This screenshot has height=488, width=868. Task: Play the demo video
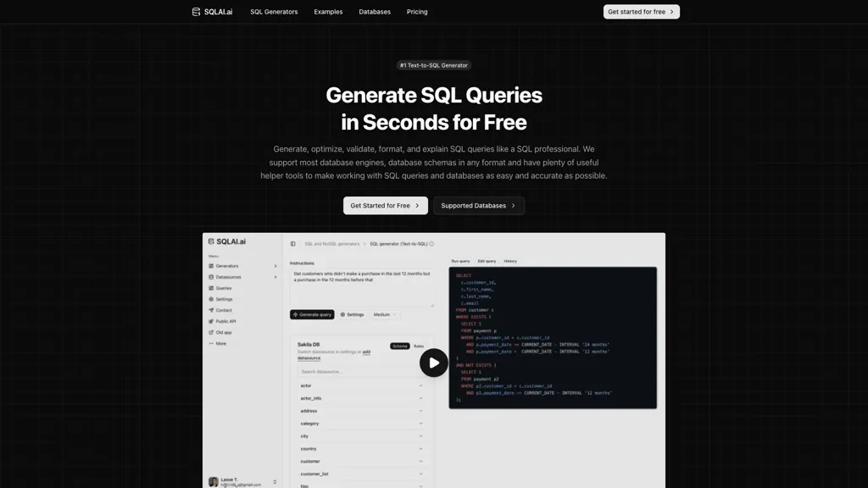click(433, 363)
